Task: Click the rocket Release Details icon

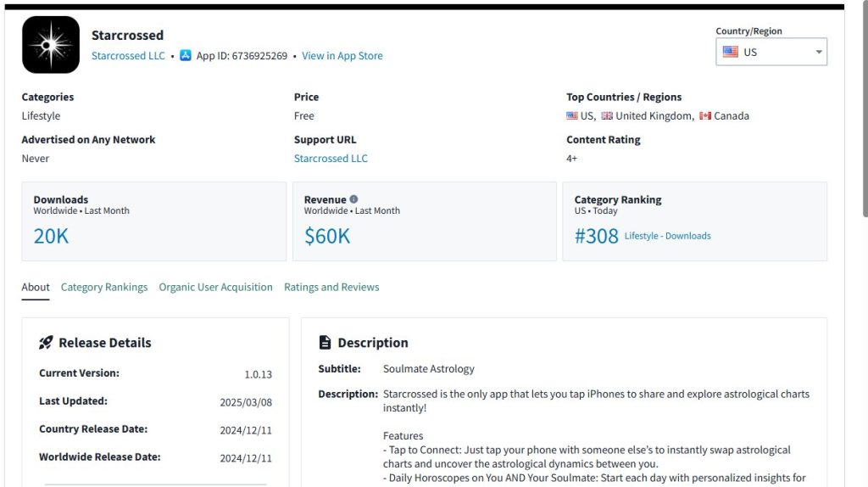Action: pyautogui.click(x=47, y=343)
